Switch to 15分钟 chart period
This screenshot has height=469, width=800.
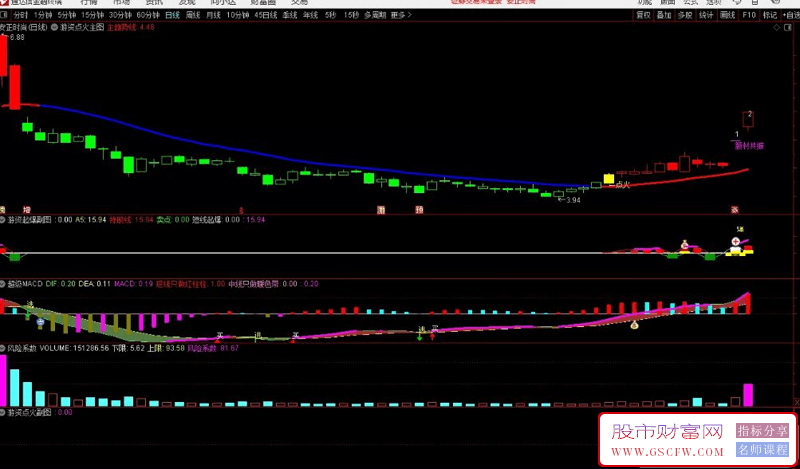click(x=92, y=15)
